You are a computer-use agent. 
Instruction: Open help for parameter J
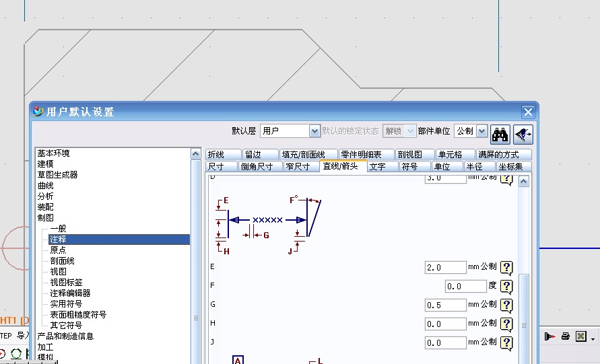point(506,343)
